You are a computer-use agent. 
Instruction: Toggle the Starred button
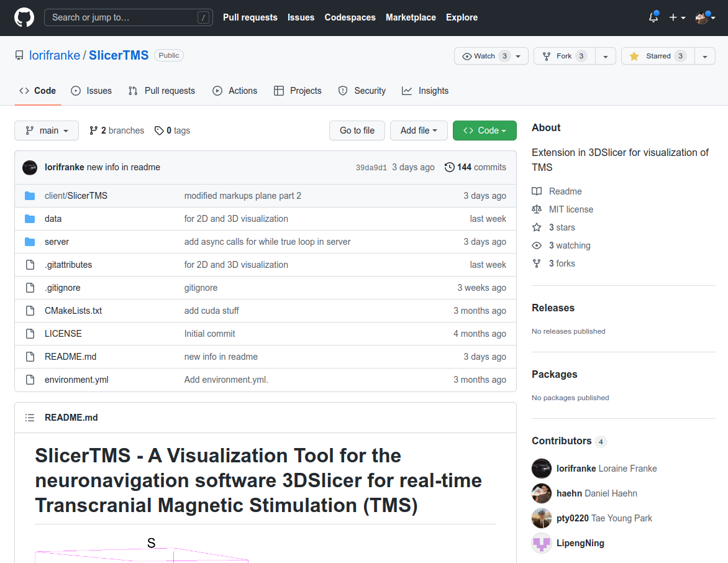pyautogui.click(x=658, y=56)
